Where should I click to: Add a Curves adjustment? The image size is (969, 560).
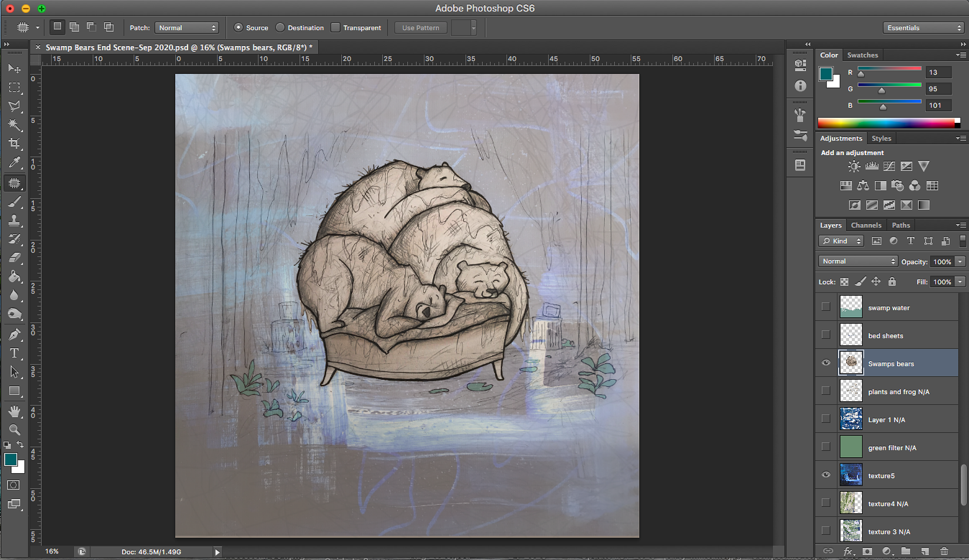click(889, 166)
